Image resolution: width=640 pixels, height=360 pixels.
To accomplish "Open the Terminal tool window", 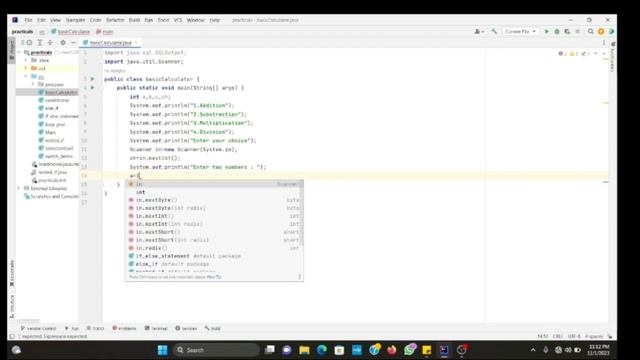I will tap(156, 328).
